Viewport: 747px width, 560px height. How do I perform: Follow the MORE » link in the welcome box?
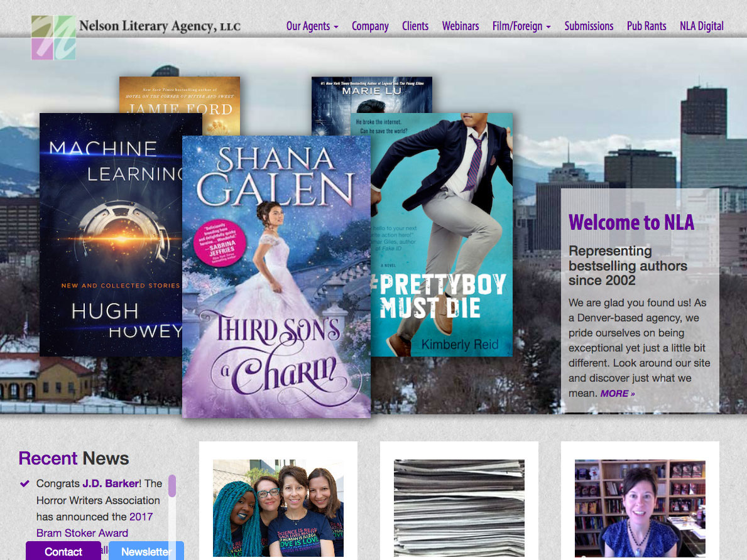click(618, 394)
